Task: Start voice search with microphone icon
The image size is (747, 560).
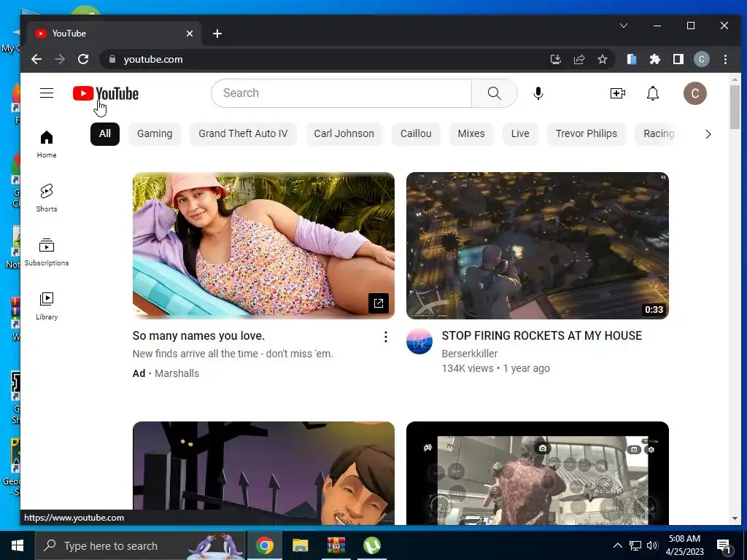Action: 538,93
